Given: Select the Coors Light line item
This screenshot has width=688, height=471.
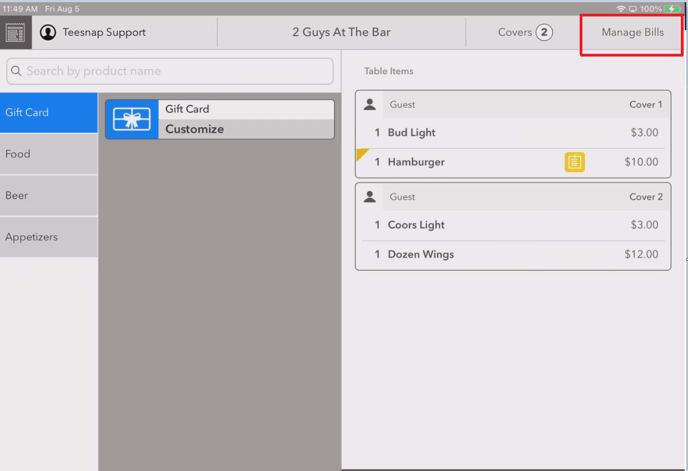Looking at the screenshot, I should tap(513, 225).
